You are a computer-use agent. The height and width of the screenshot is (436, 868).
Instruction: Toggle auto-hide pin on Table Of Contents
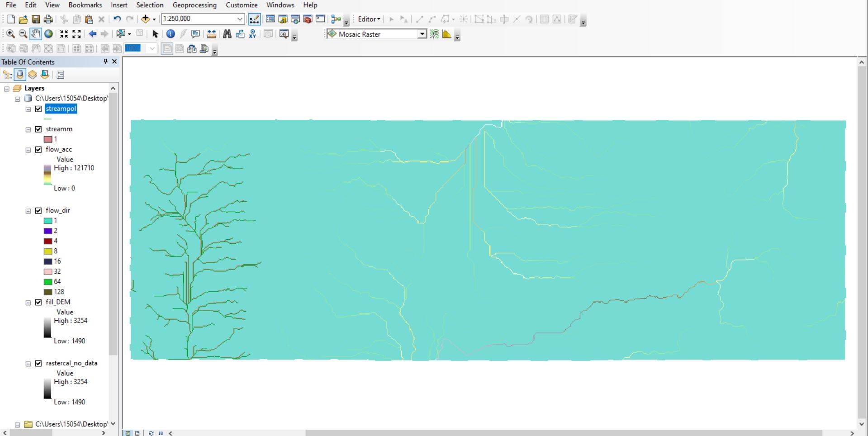point(105,62)
